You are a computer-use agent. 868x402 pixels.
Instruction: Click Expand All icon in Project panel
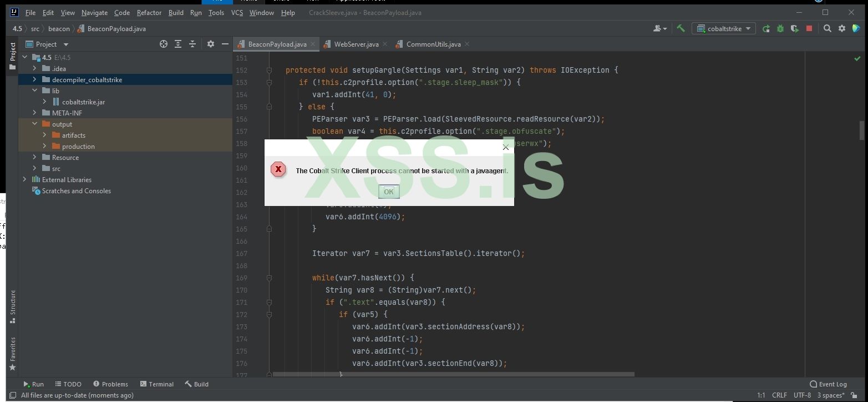click(178, 44)
